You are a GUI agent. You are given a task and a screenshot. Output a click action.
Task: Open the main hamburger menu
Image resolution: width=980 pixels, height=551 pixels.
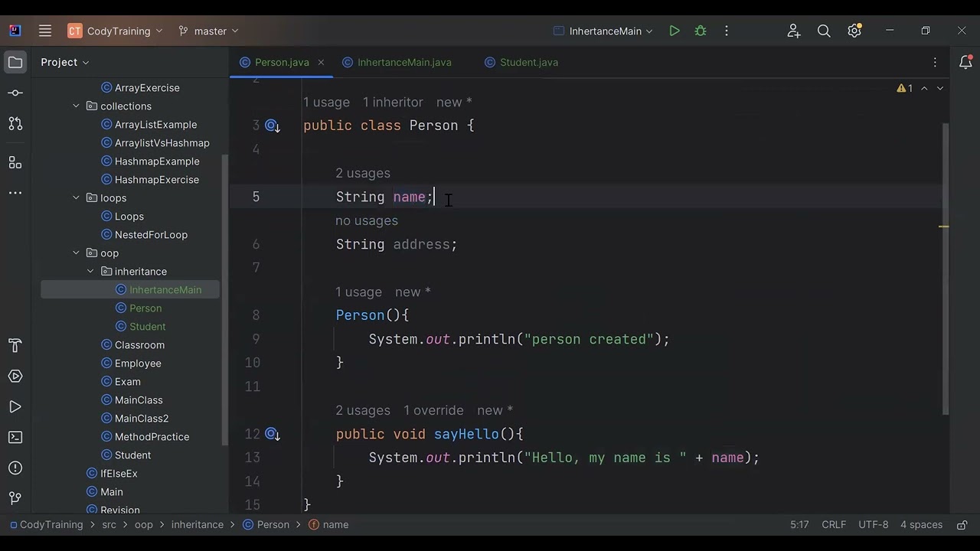(x=45, y=31)
